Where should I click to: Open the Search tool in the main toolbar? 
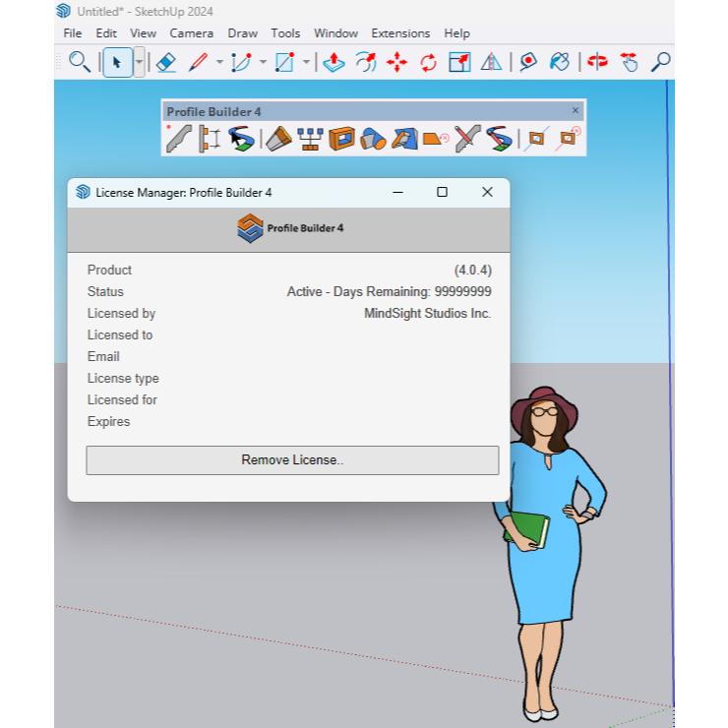tap(80, 62)
